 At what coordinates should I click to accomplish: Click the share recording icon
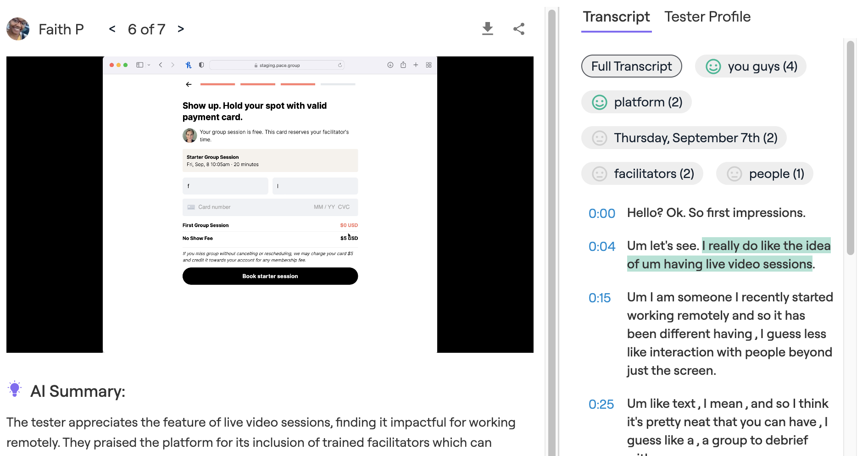(518, 28)
